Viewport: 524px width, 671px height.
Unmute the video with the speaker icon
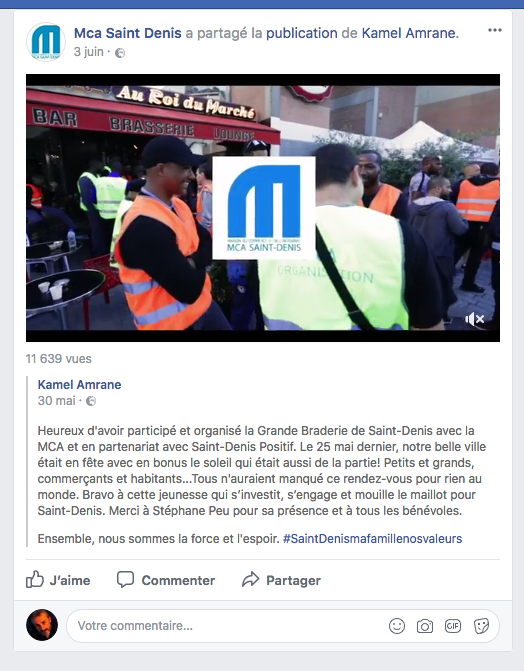[475, 319]
